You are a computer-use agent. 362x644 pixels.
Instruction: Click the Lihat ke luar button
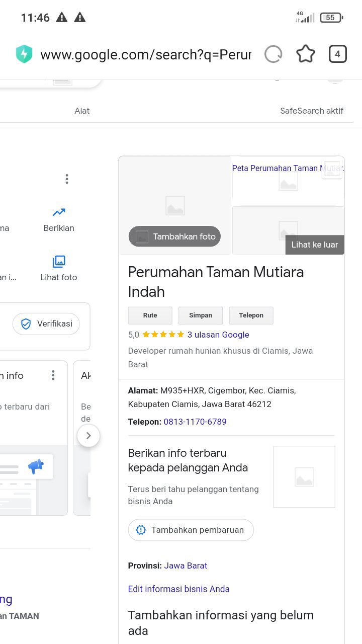315,245
